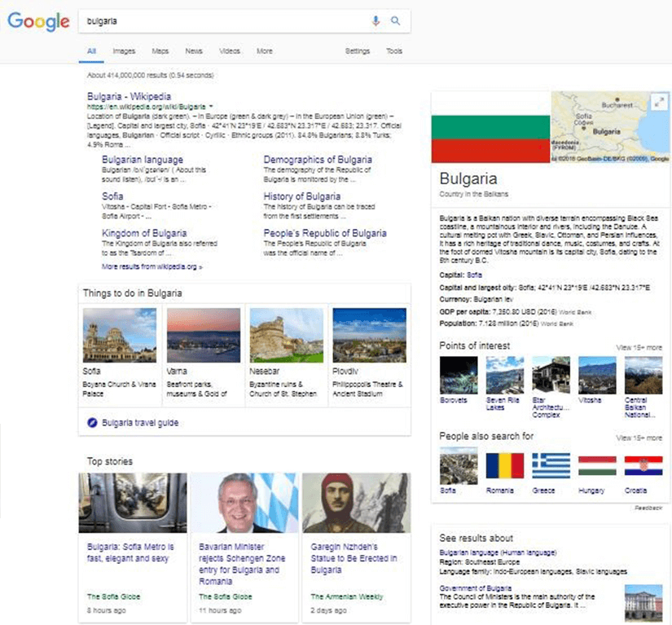This screenshot has height=625, width=672.
Task: Click the 'Country in the Balkans' subtitle
Action: click(473, 194)
